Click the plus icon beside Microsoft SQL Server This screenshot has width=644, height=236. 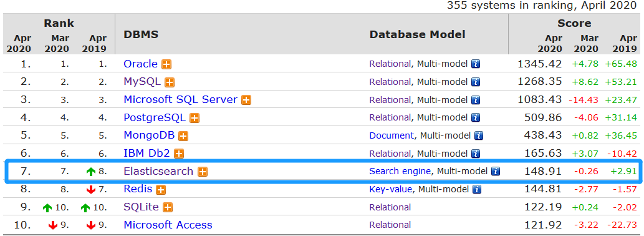[x=246, y=100]
